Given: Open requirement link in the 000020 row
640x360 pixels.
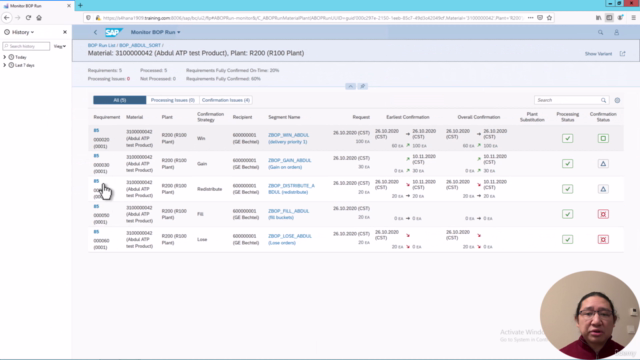Looking at the screenshot, I should [x=96, y=131].
